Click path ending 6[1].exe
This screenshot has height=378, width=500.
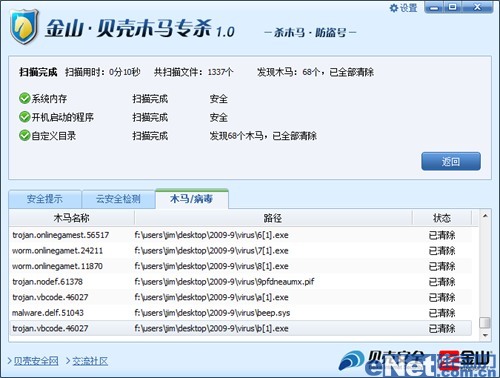[x=211, y=235]
